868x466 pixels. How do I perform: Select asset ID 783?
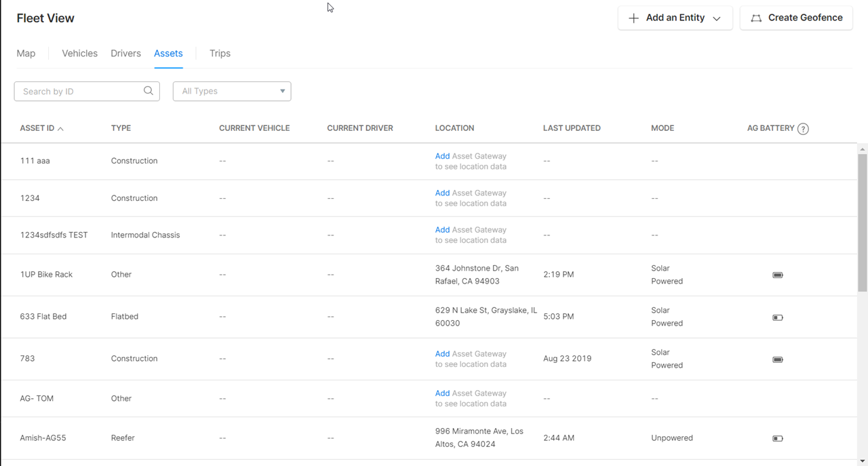tap(27, 359)
